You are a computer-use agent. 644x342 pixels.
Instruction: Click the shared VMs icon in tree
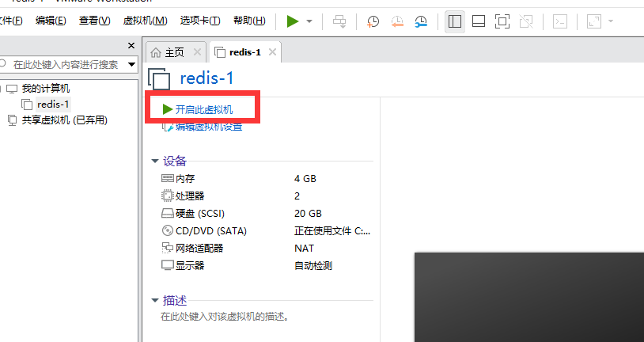coord(12,120)
